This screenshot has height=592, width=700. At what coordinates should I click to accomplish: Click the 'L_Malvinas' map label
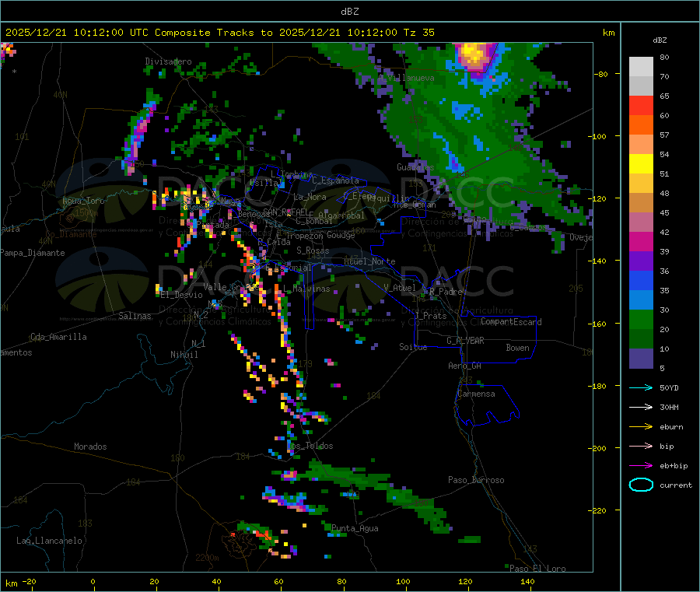tap(306, 289)
